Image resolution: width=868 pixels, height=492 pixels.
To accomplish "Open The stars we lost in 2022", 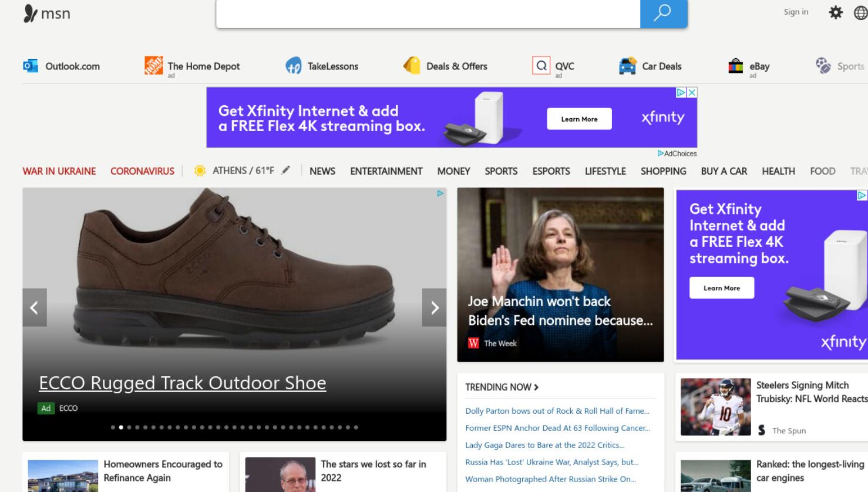I will coord(374,471).
